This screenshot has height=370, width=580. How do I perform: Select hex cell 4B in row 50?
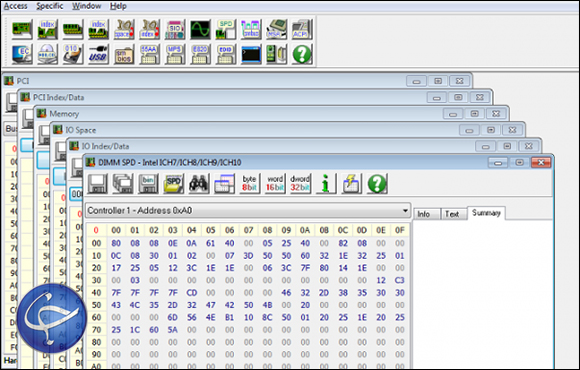(x=267, y=305)
